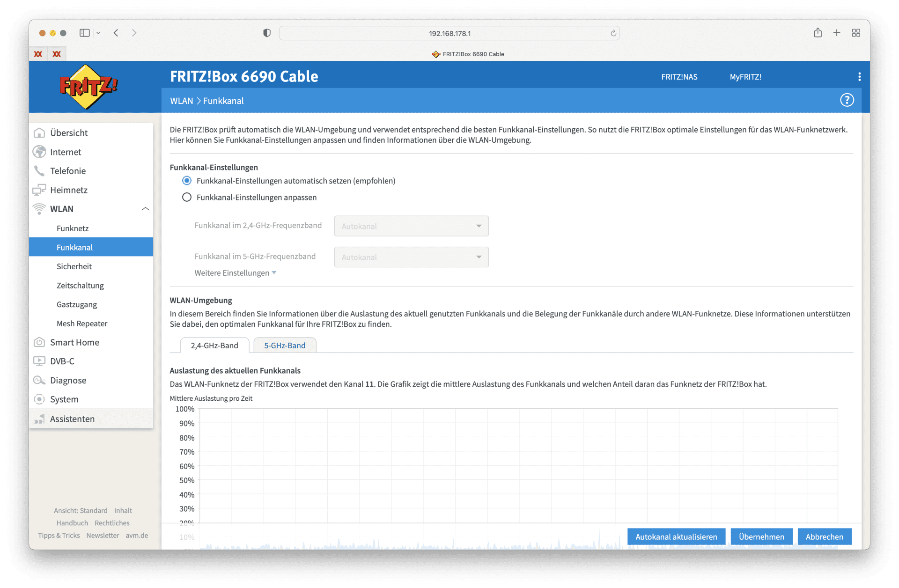Go forward with browser forward arrow
The height and width of the screenshot is (588, 899).
click(x=134, y=33)
